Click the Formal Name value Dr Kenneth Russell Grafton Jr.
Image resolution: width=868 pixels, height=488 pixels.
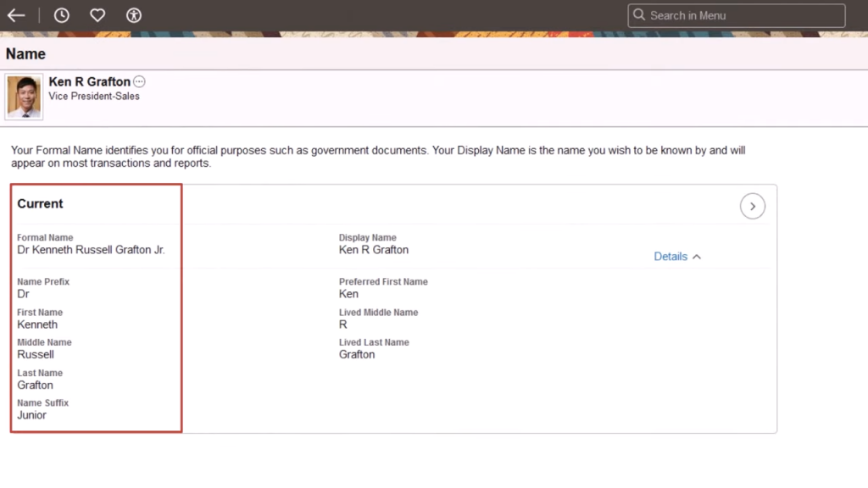click(x=91, y=250)
